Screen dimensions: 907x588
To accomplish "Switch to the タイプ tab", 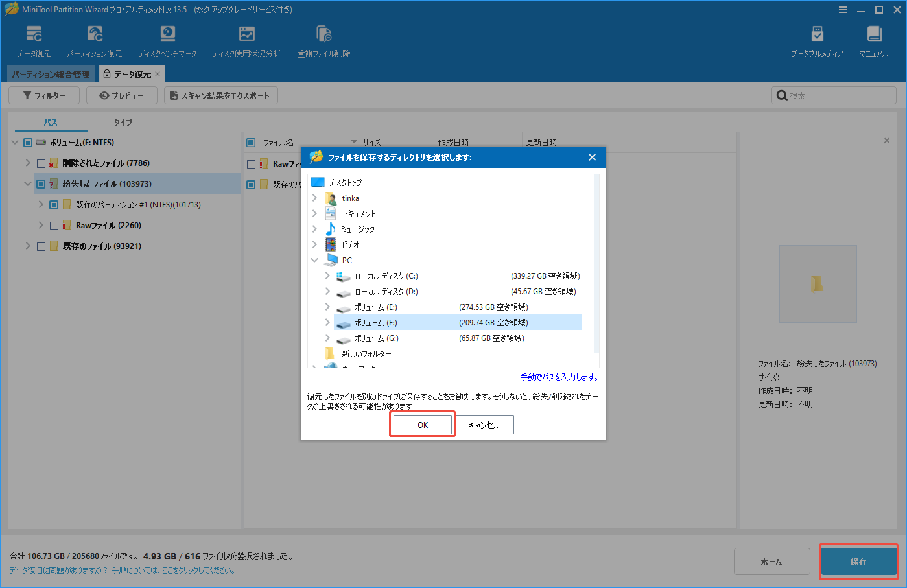I will click(x=123, y=122).
